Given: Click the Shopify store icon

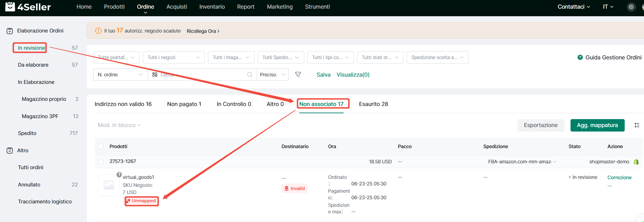Looking at the screenshot, I should pyautogui.click(x=636, y=162).
